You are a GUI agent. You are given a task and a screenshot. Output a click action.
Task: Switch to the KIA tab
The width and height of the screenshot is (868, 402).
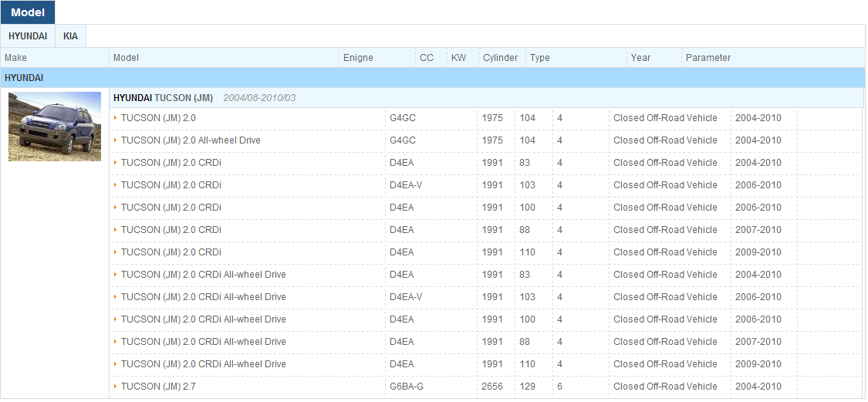[70, 36]
